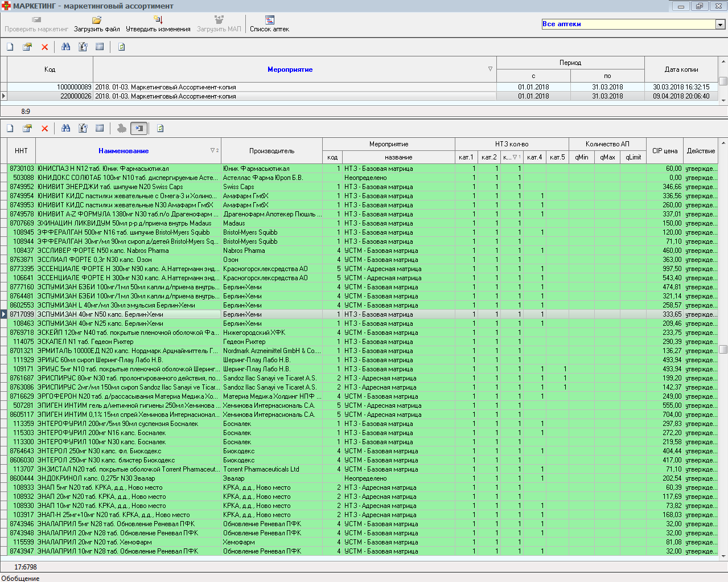The height and width of the screenshot is (582, 728).
Task: Click the binoculars search icon in upper grid toolbar
Action: click(x=66, y=47)
